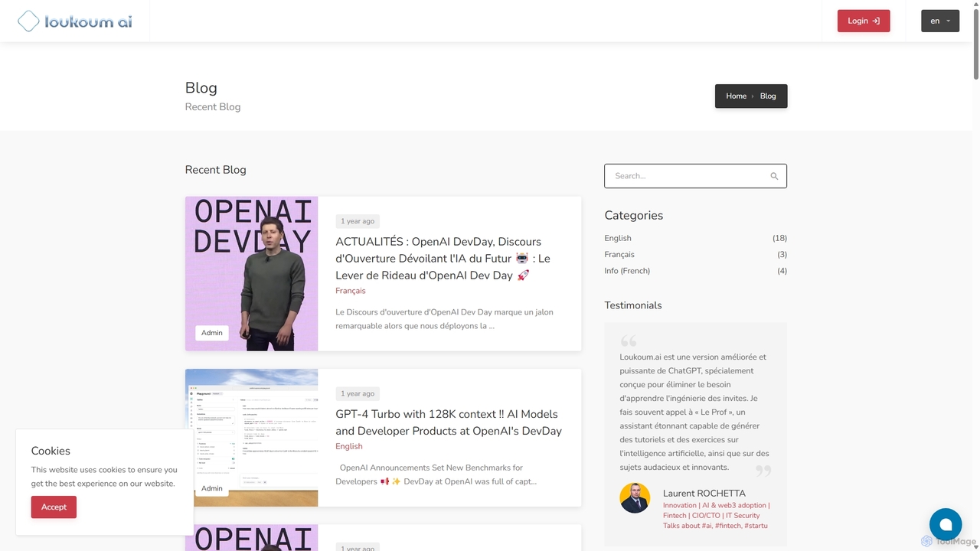
Task: Click the Laurent ROCHETTA name
Action: 704,493
